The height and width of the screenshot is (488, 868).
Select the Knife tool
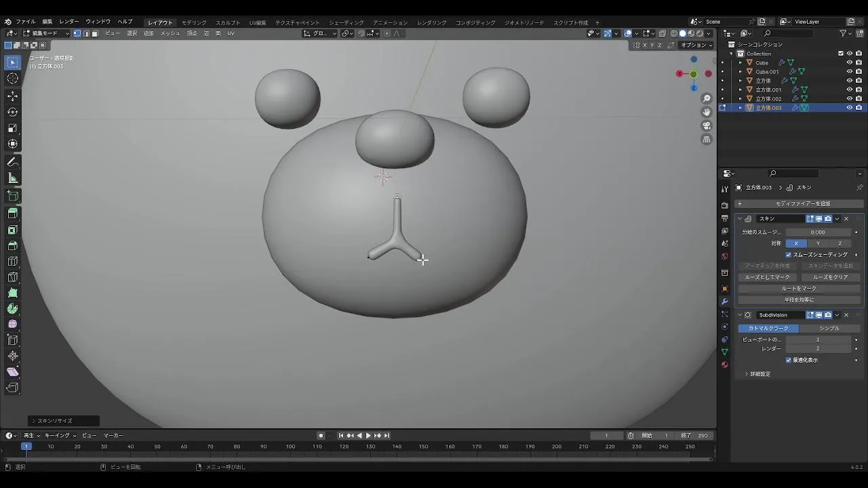click(x=12, y=277)
